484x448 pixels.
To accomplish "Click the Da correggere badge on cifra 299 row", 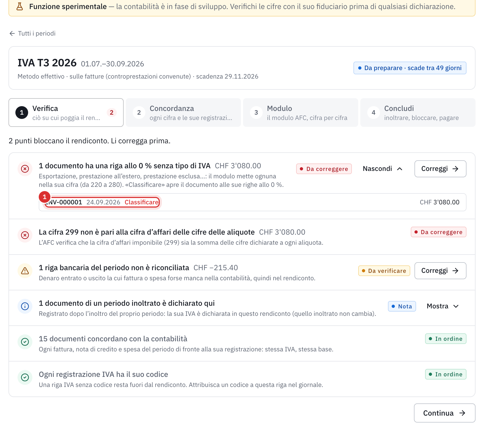I will [x=439, y=232].
